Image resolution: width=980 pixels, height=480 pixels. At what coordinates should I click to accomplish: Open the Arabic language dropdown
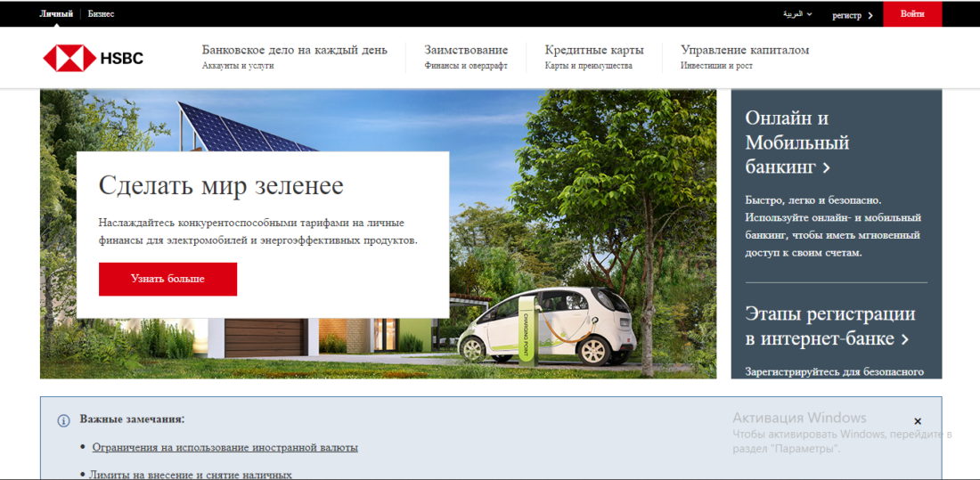point(797,14)
